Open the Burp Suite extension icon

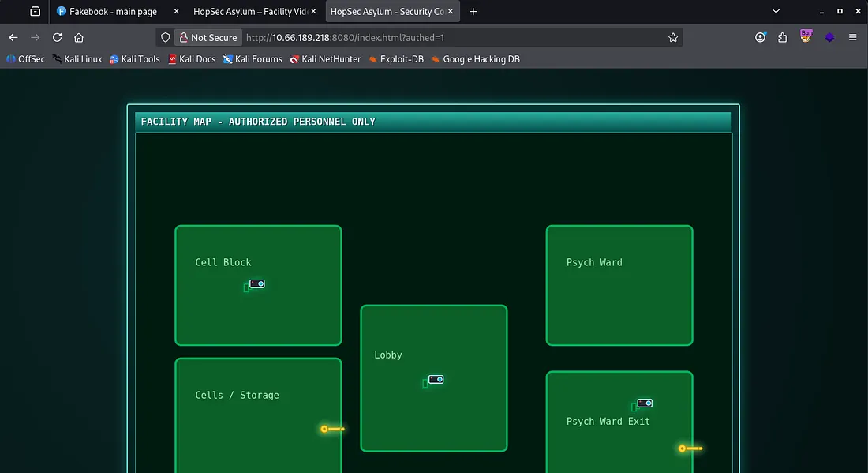806,36
